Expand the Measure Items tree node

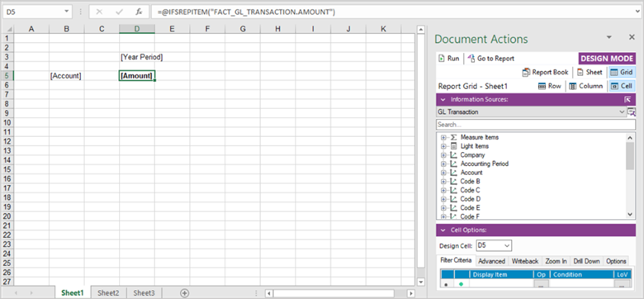click(x=443, y=137)
